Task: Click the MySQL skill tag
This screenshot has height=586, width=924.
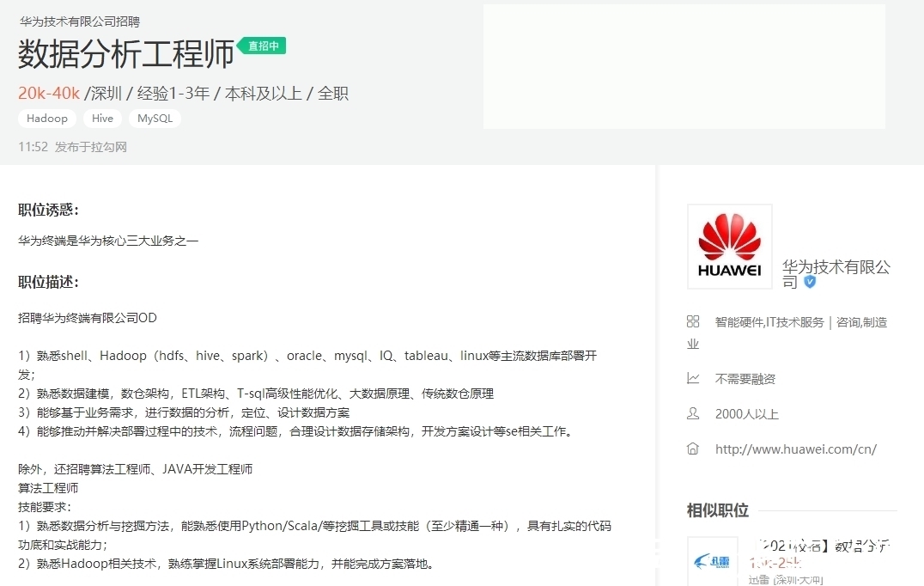Action: 155,119
